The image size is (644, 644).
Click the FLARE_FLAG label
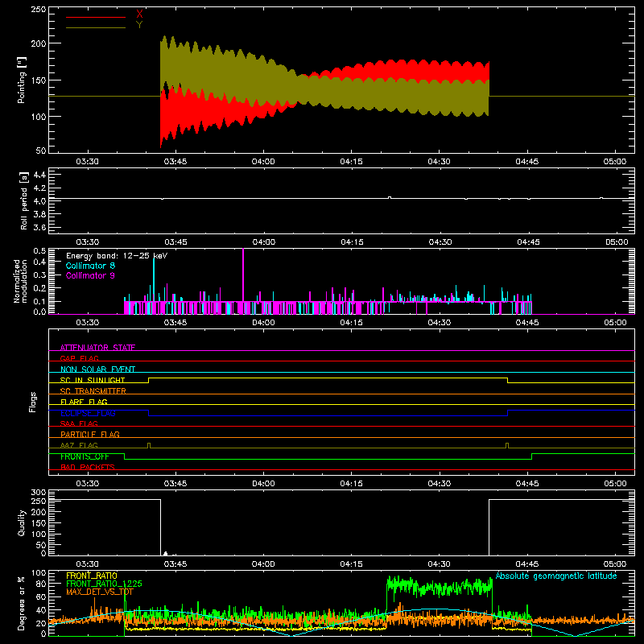[x=84, y=402]
